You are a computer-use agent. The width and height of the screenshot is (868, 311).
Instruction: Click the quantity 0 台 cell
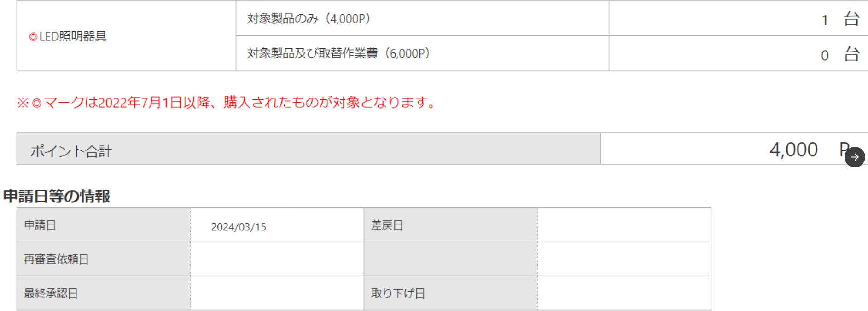click(738, 53)
